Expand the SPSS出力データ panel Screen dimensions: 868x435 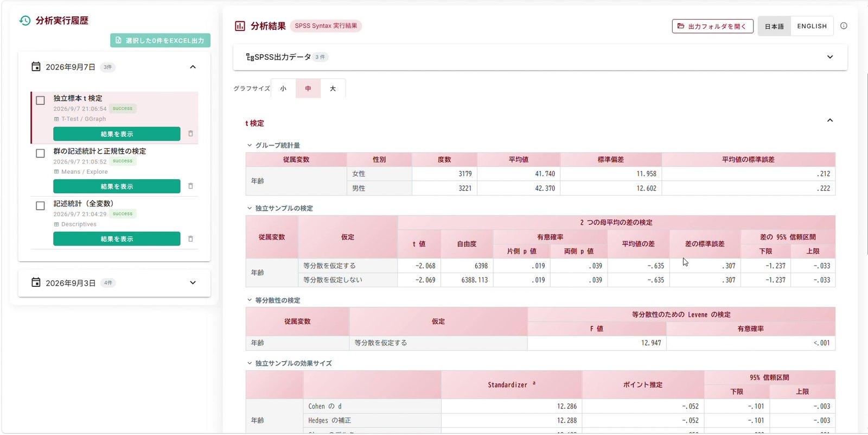[830, 57]
